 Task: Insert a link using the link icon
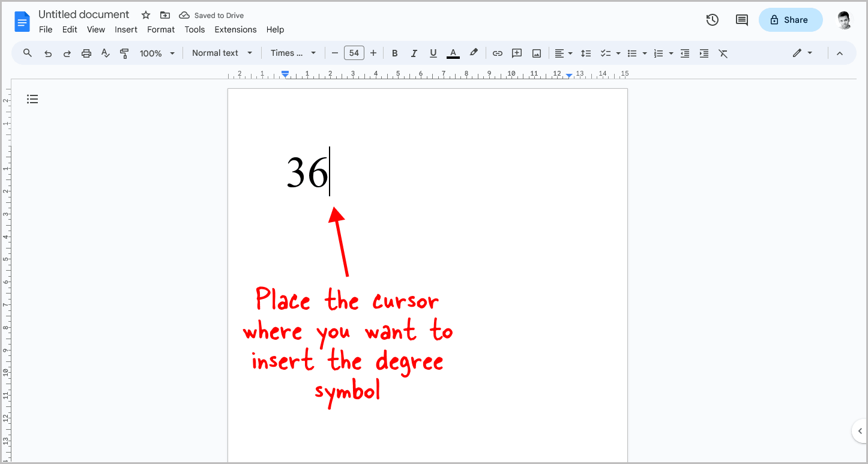[498, 53]
